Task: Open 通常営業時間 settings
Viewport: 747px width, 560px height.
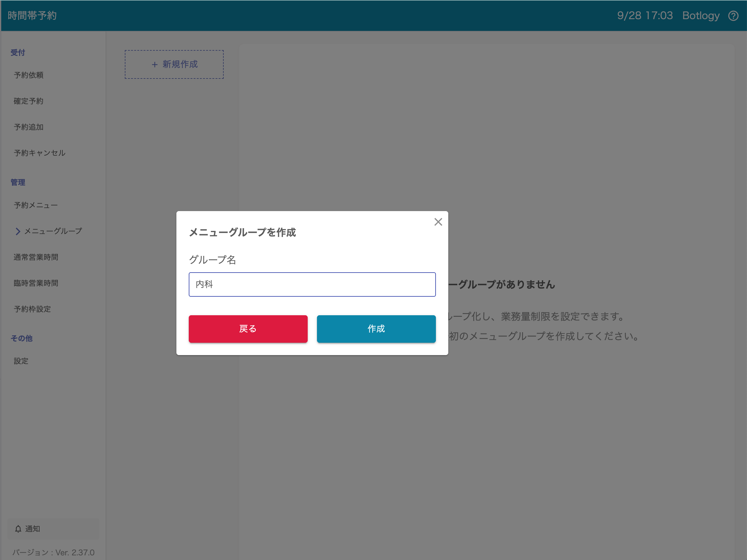Action: (36, 257)
